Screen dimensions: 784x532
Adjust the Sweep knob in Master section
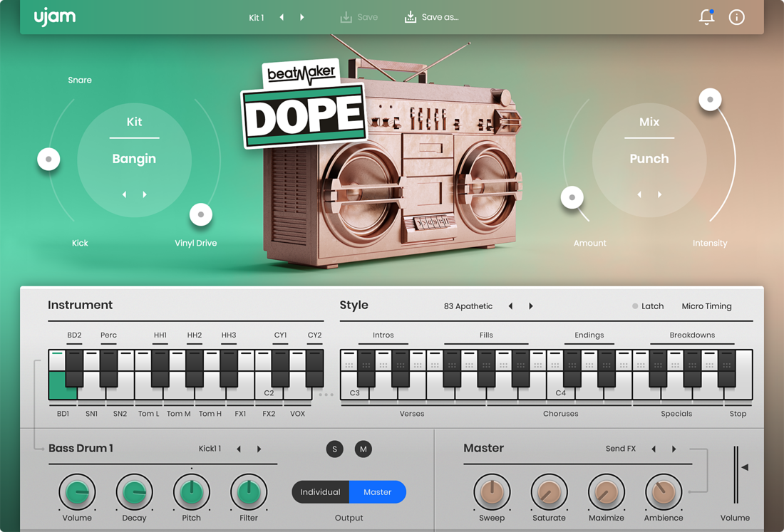(492, 492)
